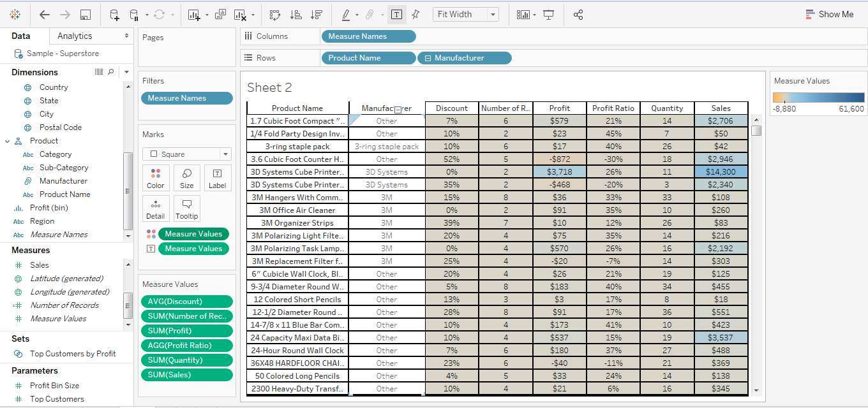Click the highlight pen icon
The height and width of the screenshot is (408, 868).
346,14
